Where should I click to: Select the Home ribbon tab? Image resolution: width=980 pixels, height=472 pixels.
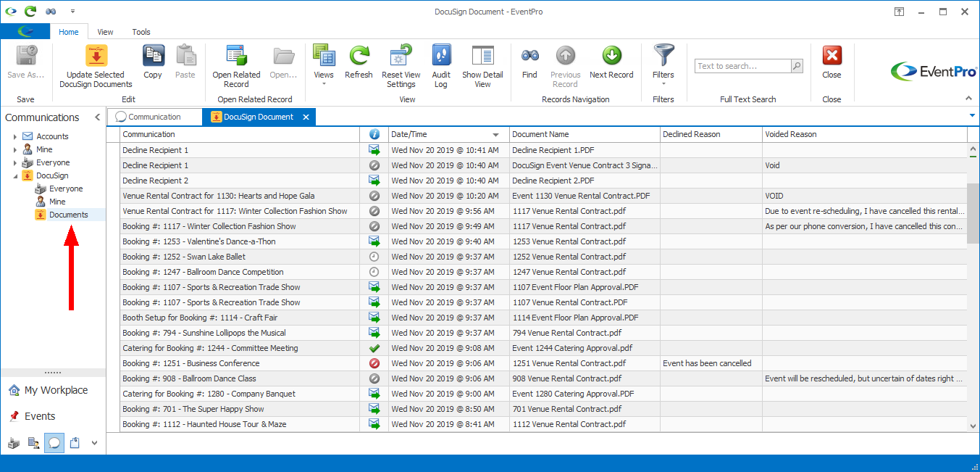[69, 32]
